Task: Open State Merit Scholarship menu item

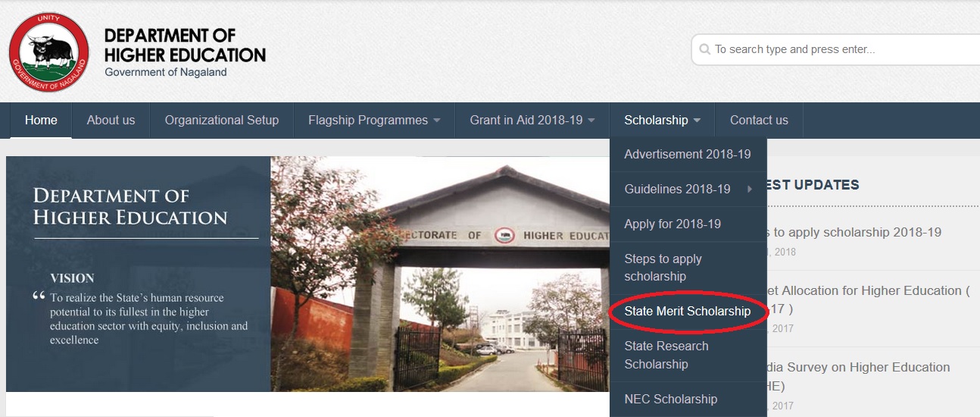Action: pyautogui.click(x=688, y=312)
